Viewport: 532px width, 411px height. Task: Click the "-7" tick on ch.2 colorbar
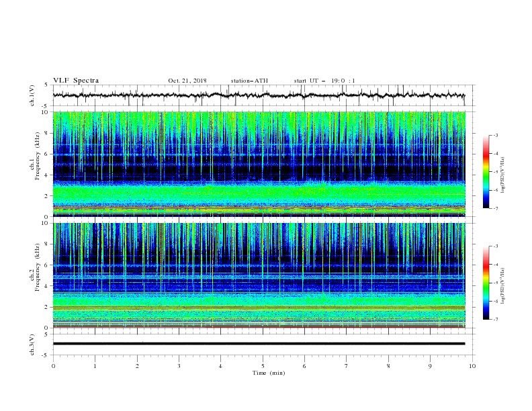coord(495,320)
